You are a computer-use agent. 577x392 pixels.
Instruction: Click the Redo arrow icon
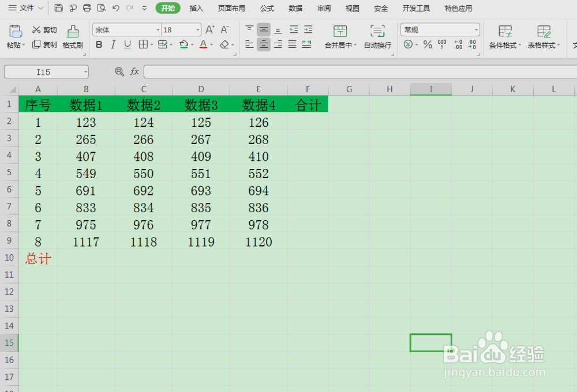129,7
